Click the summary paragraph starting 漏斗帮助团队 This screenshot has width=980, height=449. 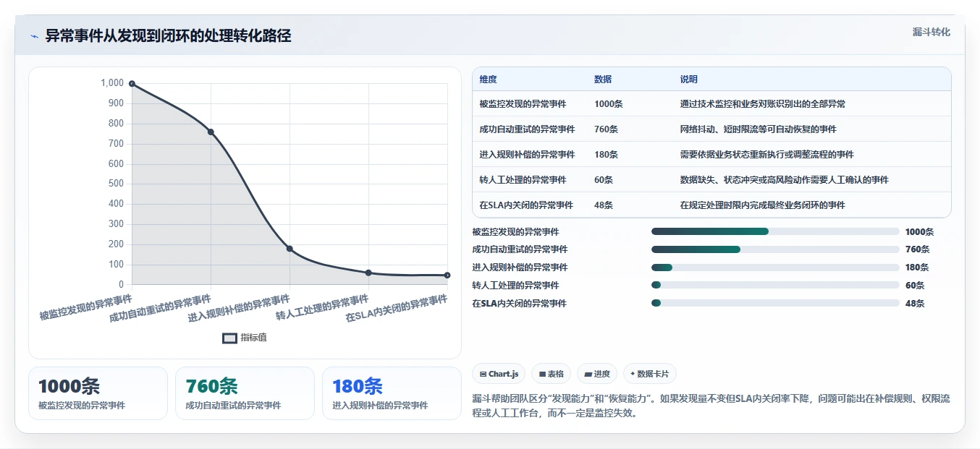click(711, 406)
